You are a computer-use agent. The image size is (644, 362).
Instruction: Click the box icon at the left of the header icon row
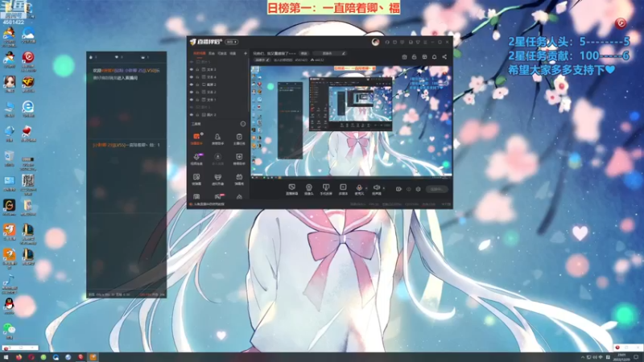coord(404,56)
